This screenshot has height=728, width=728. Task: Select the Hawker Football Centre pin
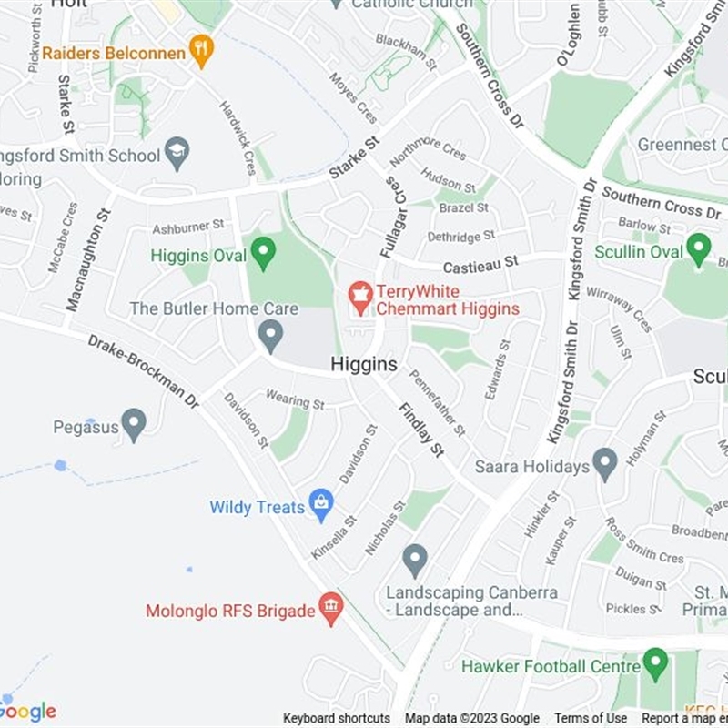point(655,665)
